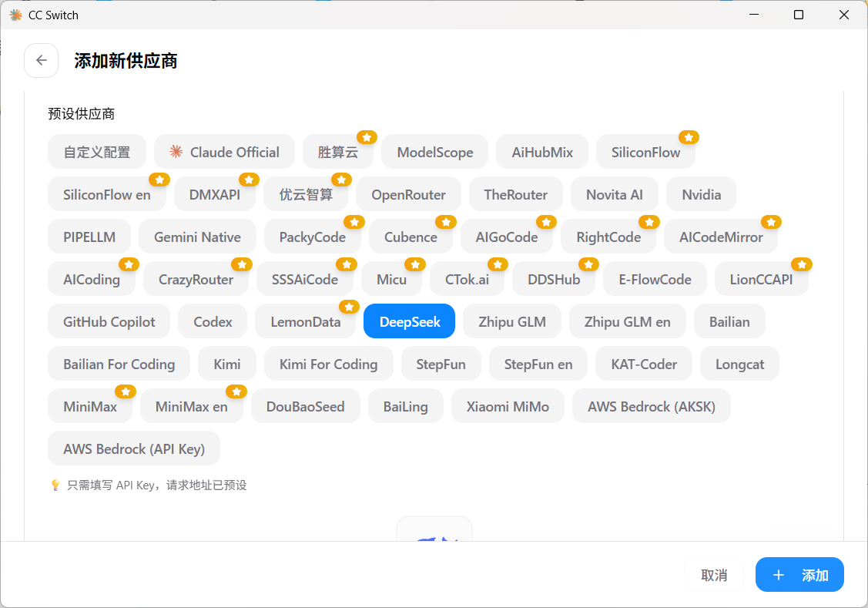Pick the Bailian For Coding provider
Viewport: 868px width, 608px height.
[119, 364]
